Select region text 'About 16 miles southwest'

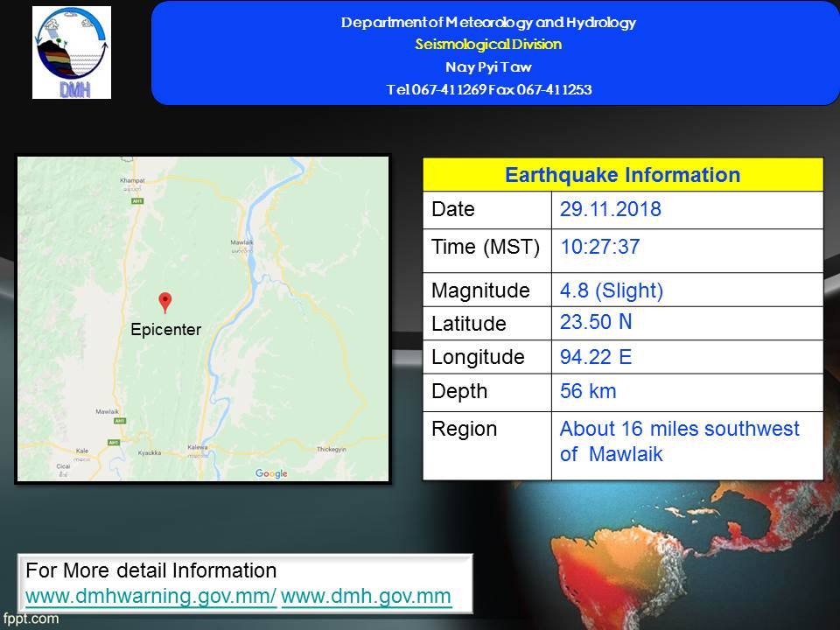click(x=679, y=429)
